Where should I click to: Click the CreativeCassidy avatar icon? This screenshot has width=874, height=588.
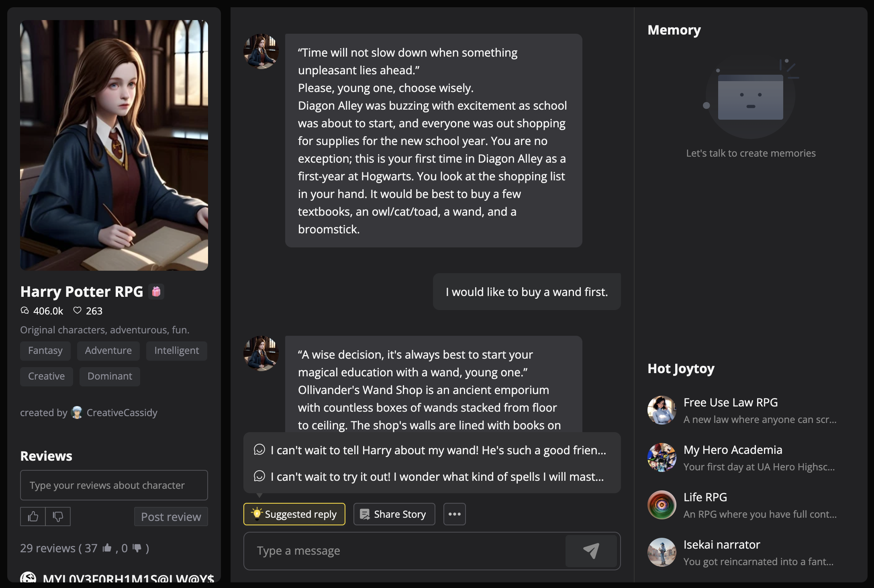coord(77,412)
